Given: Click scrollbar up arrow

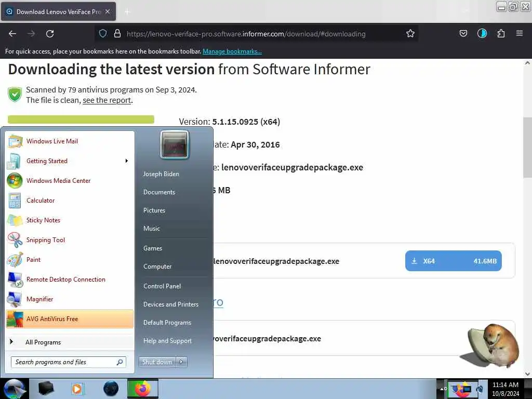Looking at the screenshot, I should pos(527,63).
